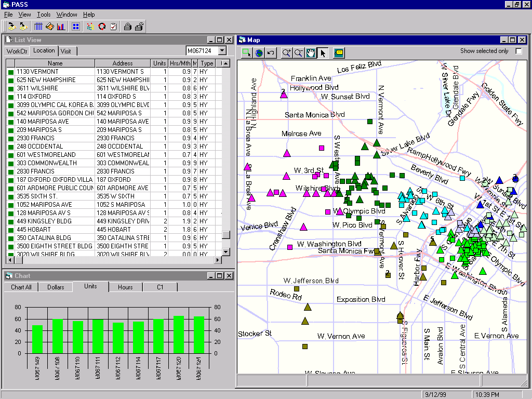Click the export-from-ticket arrow toolbar icon
532x399 pixels.
(x=24, y=26)
